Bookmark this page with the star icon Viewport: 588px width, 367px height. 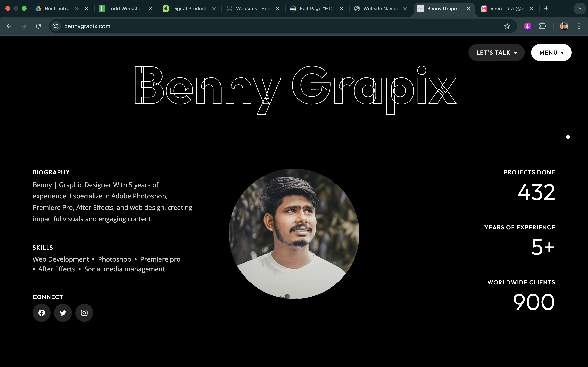(507, 26)
